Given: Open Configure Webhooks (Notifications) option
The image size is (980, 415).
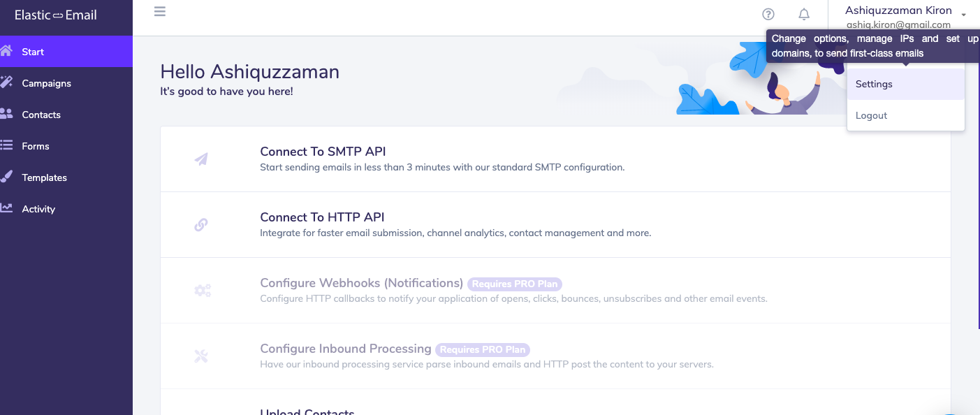Looking at the screenshot, I should point(361,283).
